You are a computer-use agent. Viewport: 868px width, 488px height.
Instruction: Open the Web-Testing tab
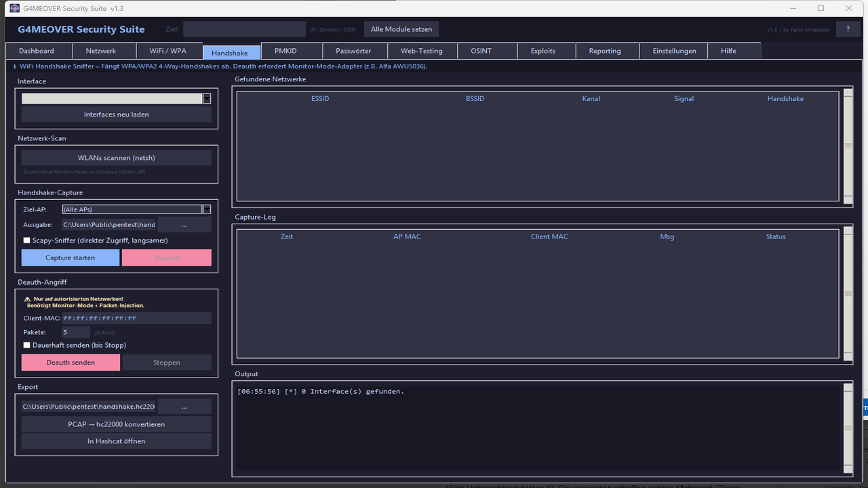(x=421, y=51)
